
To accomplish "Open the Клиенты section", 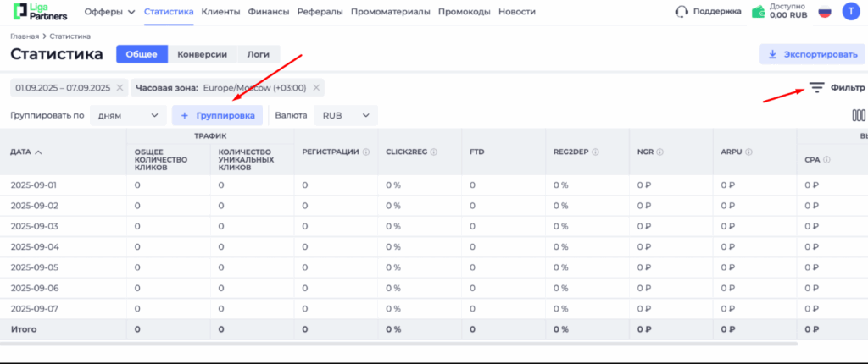I will point(221,12).
